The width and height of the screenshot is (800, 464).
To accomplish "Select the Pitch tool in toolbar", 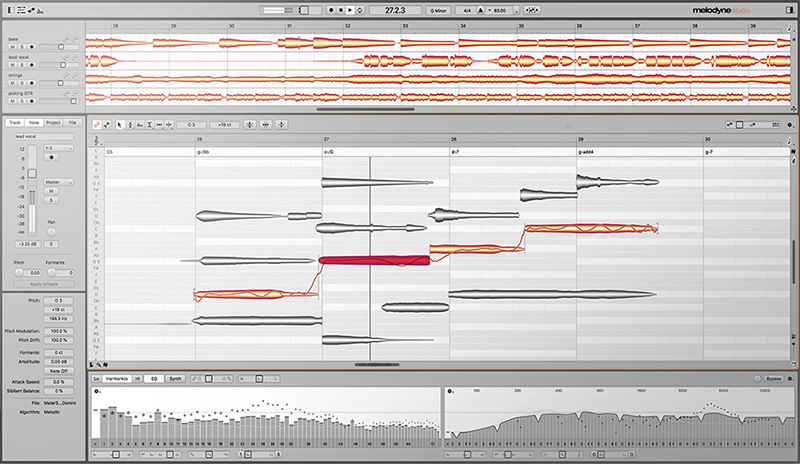I will pyautogui.click(x=129, y=124).
